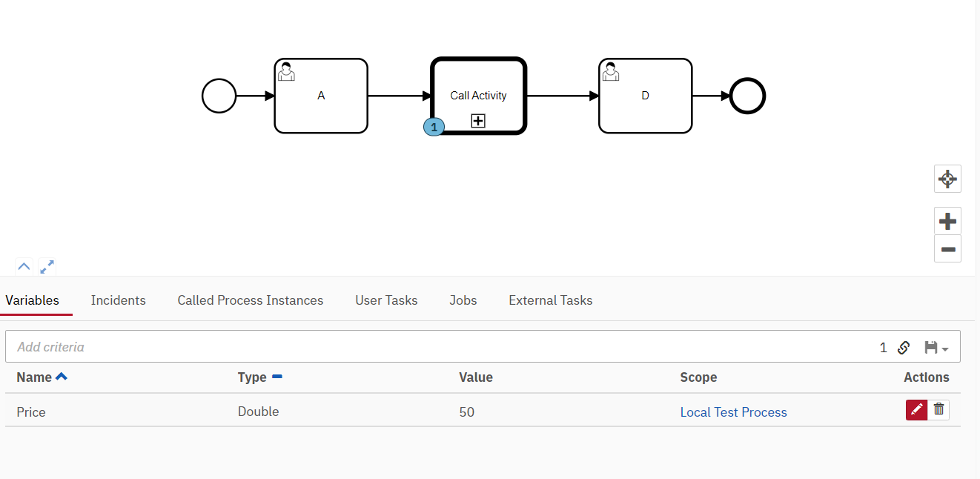Collapse the detail panel with the chevron
980x479 pixels.
point(24,266)
